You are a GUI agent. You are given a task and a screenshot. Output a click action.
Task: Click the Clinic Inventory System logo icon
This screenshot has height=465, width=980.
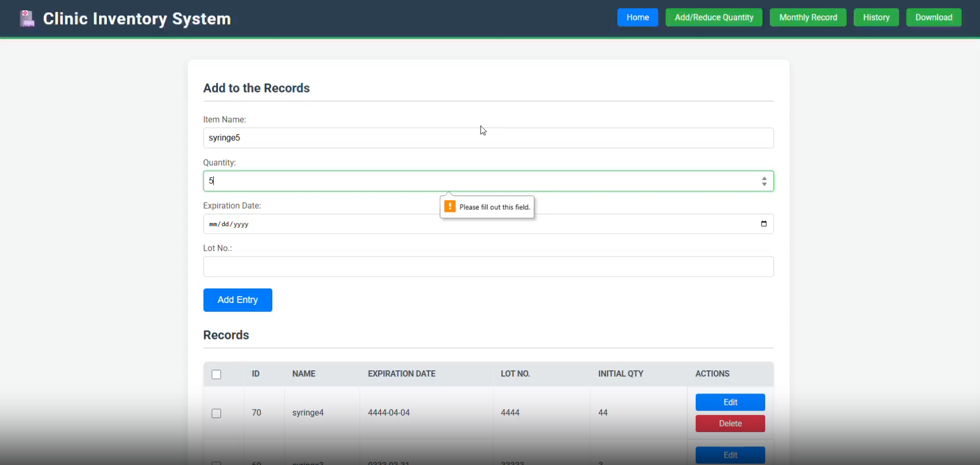pyautogui.click(x=26, y=18)
